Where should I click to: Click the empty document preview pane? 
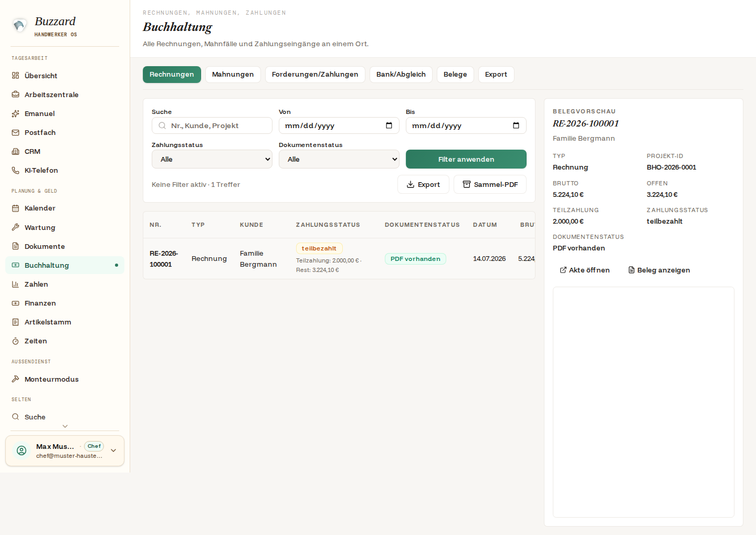point(644,402)
